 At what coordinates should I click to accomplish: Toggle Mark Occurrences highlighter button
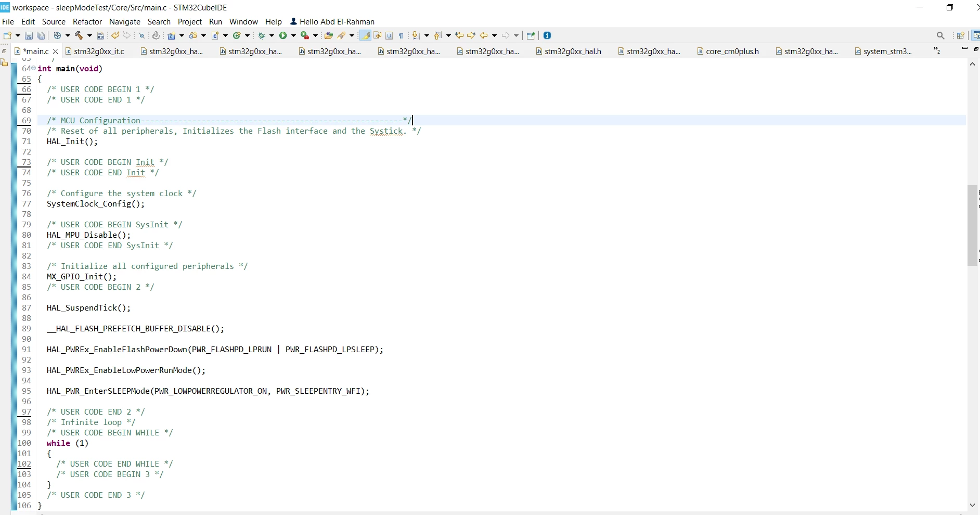pos(366,35)
